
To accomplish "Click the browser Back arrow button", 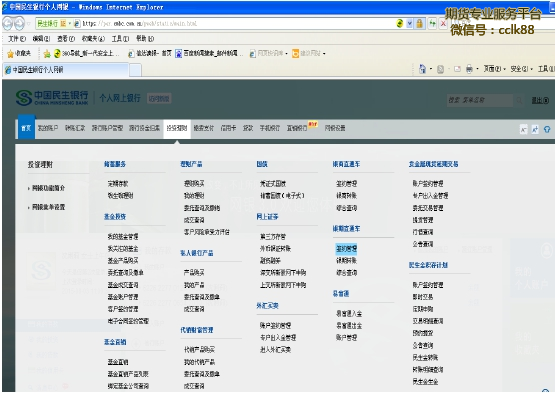I will (7, 24).
